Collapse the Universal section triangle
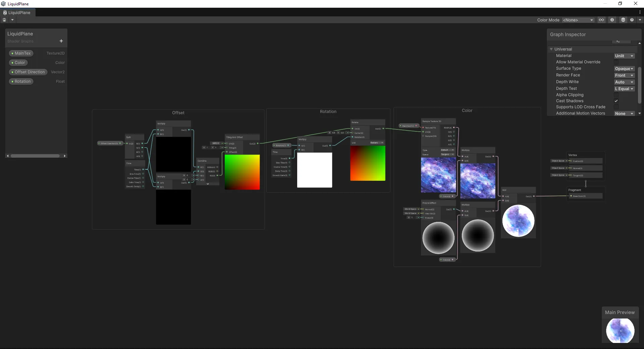The image size is (644, 349). coord(551,49)
